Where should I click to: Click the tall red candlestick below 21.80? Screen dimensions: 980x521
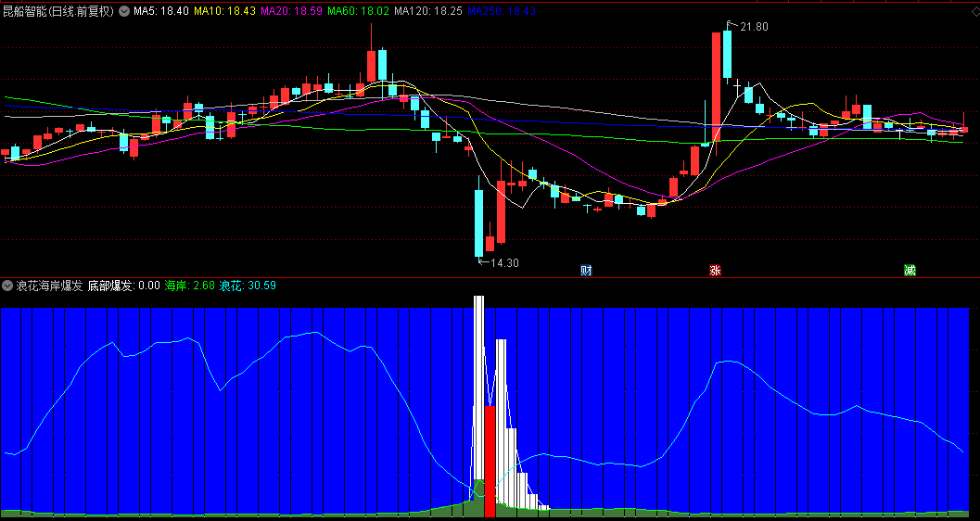[x=717, y=87]
